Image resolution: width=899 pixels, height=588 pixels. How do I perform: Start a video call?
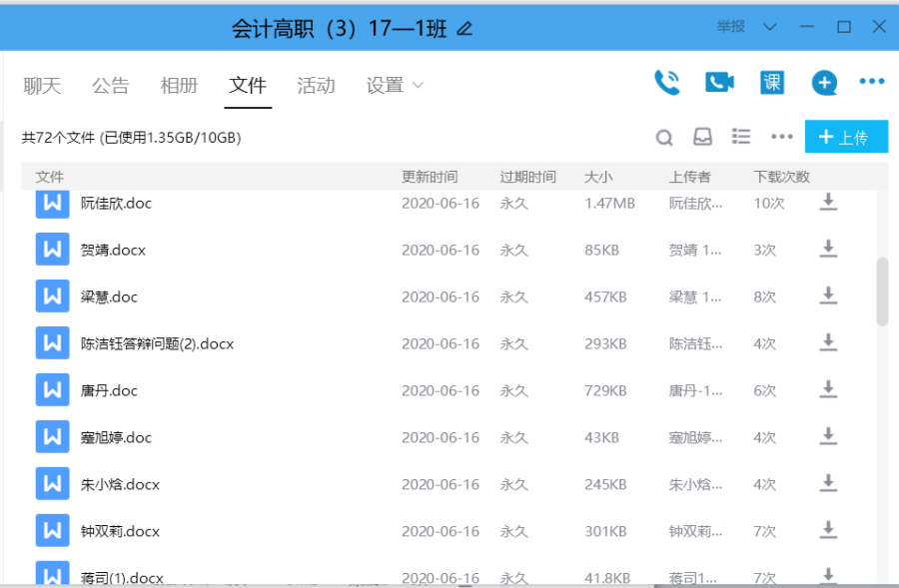click(x=719, y=83)
